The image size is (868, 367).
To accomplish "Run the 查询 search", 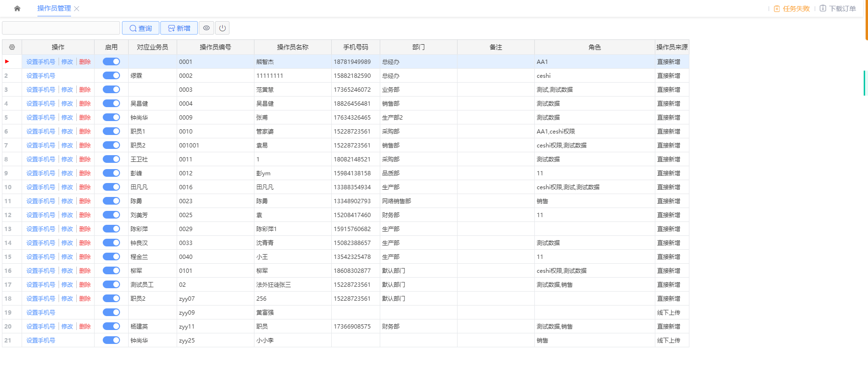I will [x=141, y=28].
